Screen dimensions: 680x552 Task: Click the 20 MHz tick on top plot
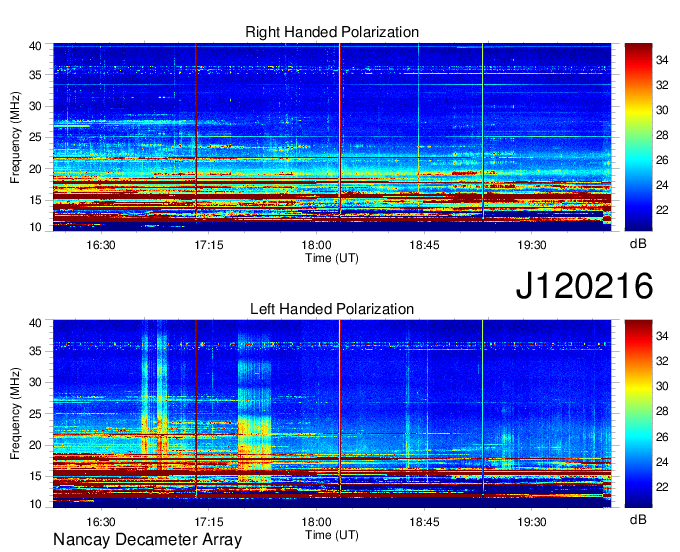click(35, 169)
